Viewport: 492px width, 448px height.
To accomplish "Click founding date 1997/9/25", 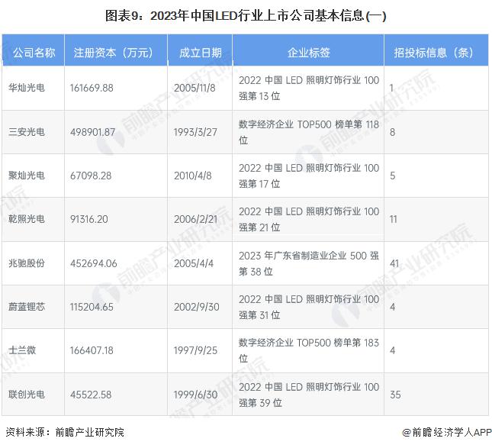I will click(x=195, y=350).
